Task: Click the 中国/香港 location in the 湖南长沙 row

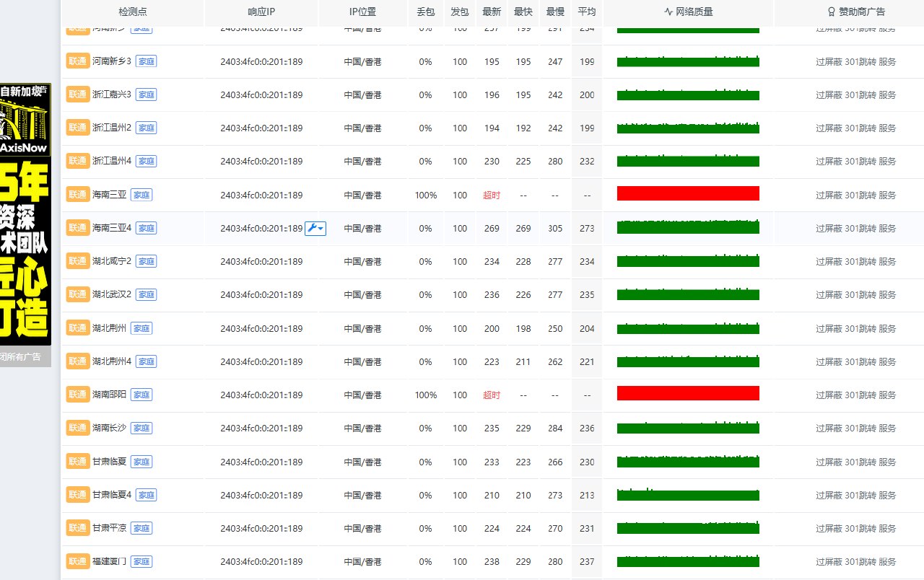Action: click(362, 428)
